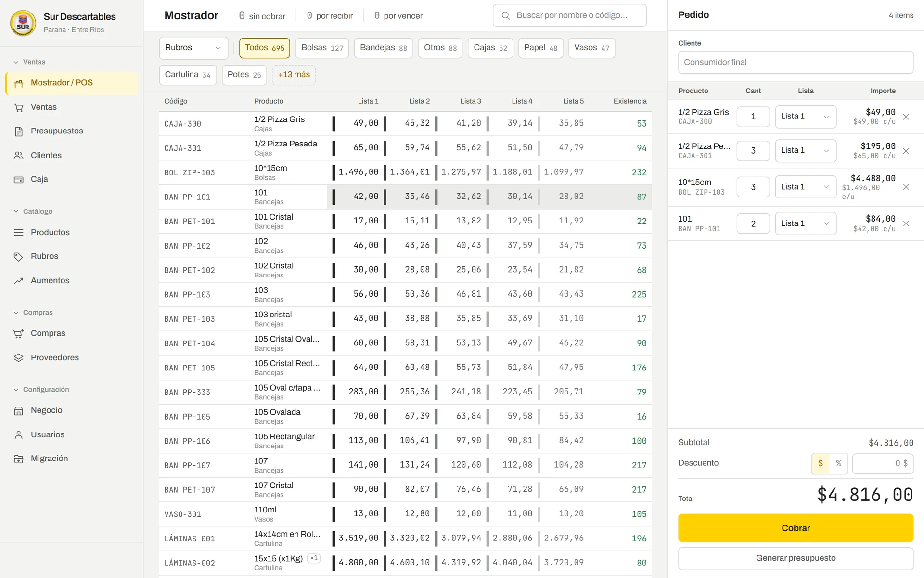Remove BOL ZIP-103 item from order
924x578 pixels.
[x=906, y=187]
